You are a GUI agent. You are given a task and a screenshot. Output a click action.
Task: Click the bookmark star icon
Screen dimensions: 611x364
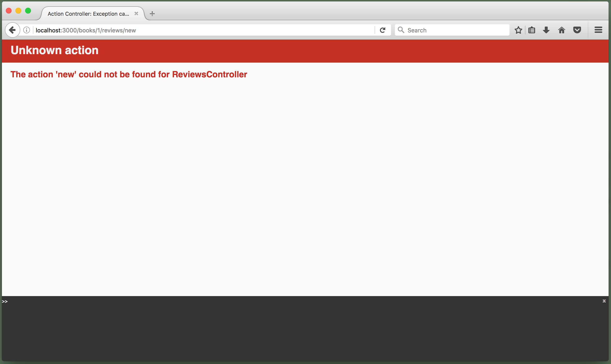click(x=519, y=30)
